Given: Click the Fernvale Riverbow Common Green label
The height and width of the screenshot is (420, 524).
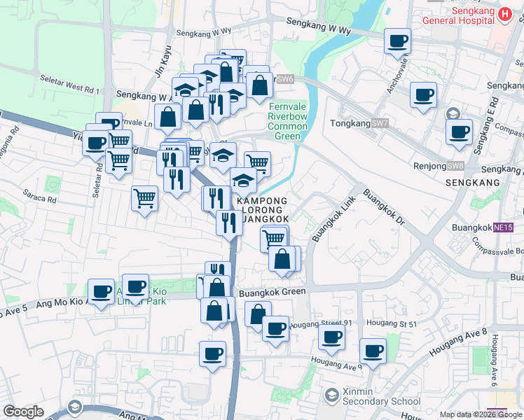Looking at the screenshot, I should click(x=287, y=121).
